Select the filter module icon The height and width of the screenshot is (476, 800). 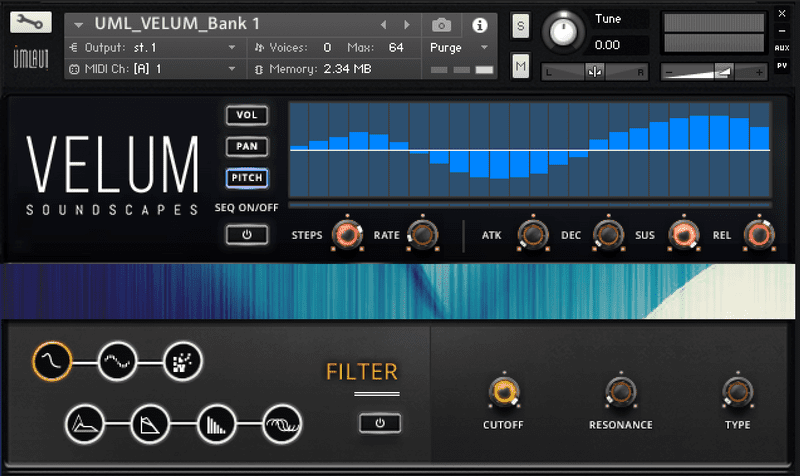pos(52,361)
